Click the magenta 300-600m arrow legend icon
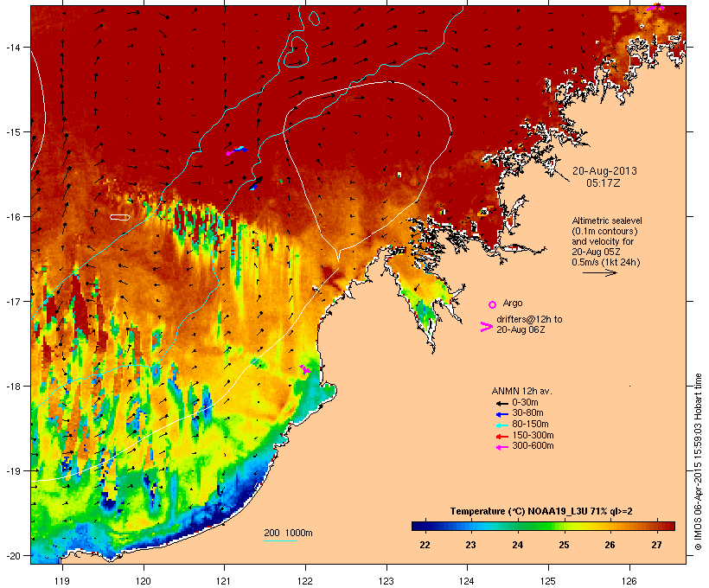Viewport: 709px width, 588px height. 501,447
